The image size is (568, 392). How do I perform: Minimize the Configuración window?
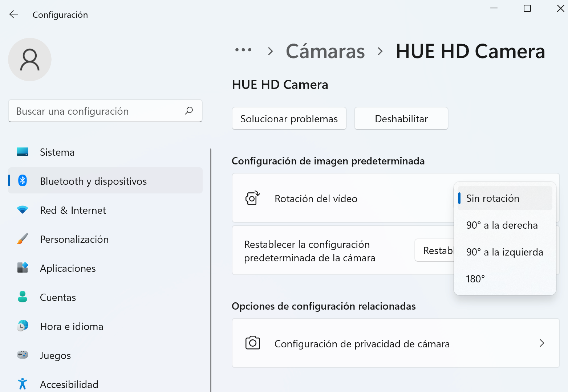(494, 8)
